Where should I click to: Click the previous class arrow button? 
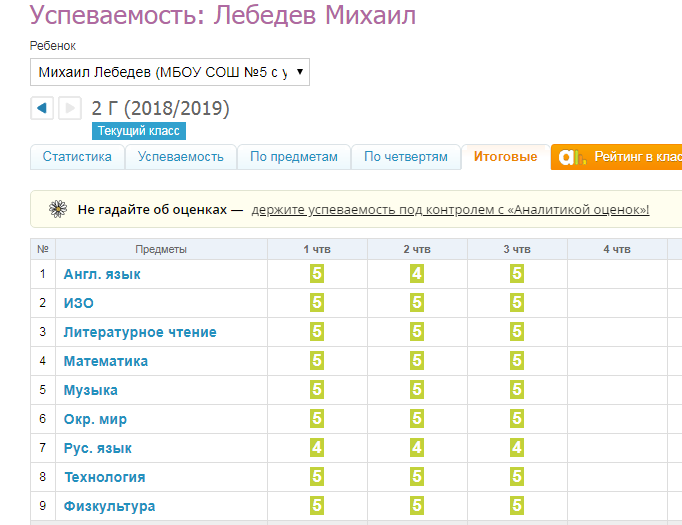tap(42, 108)
